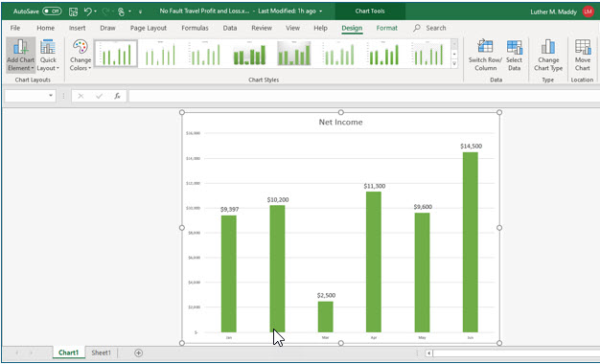Click the Insert Function fx icon
Screen dimensions: 600x364
click(118, 96)
